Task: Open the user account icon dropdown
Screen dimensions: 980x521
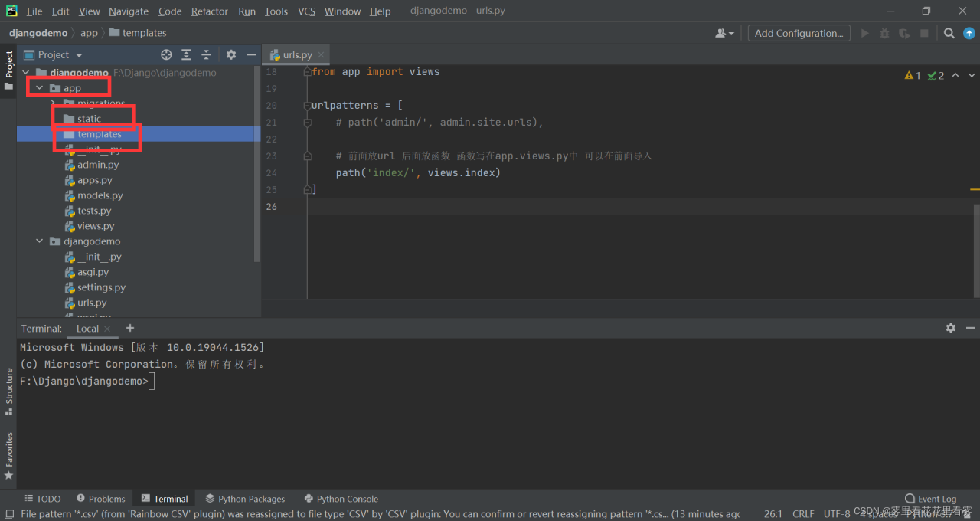Action: (724, 33)
